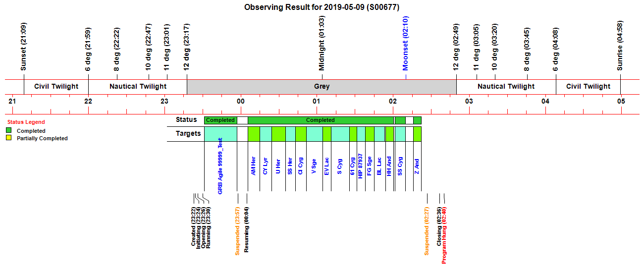Click the hour label 04 on the axis
This screenshot has width=644, height=276.
[545, 101]
